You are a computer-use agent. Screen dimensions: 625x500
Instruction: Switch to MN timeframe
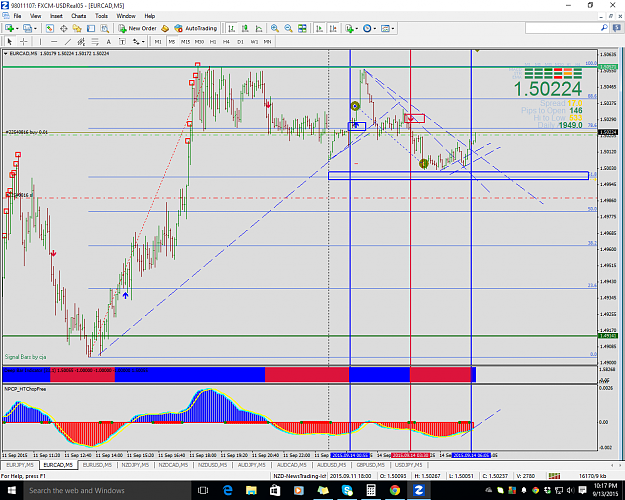point(267,41)
